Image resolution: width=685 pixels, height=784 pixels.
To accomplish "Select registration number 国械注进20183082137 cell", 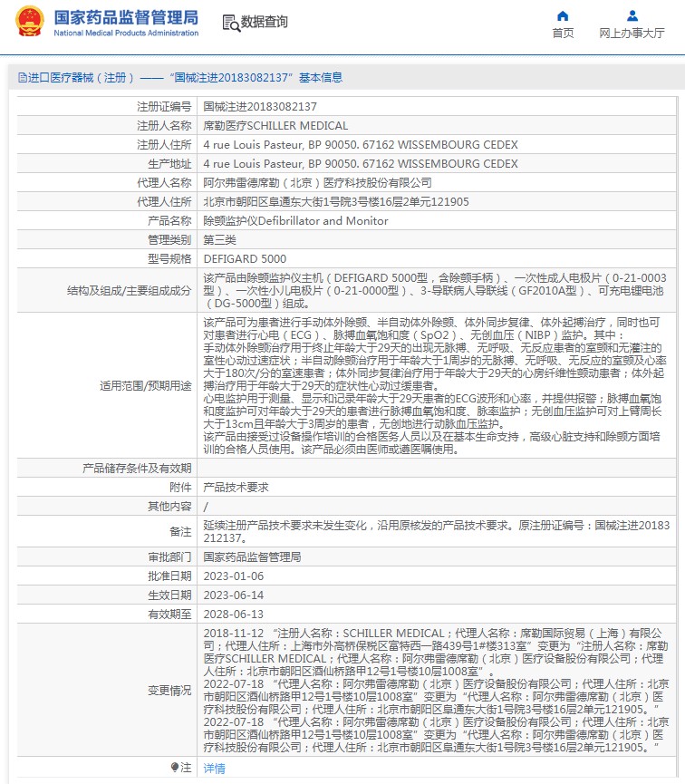I will (260, 107).
